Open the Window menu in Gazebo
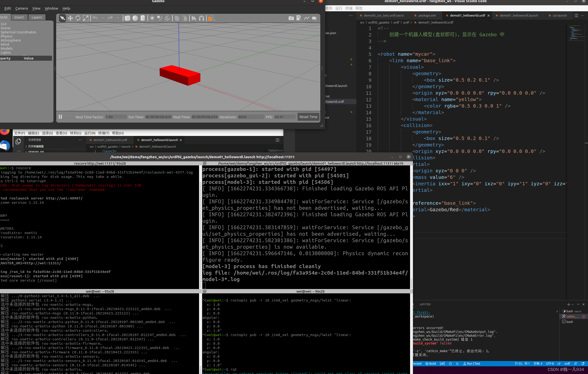The width and height of the screenshot is (588, 374). (51, 8)
